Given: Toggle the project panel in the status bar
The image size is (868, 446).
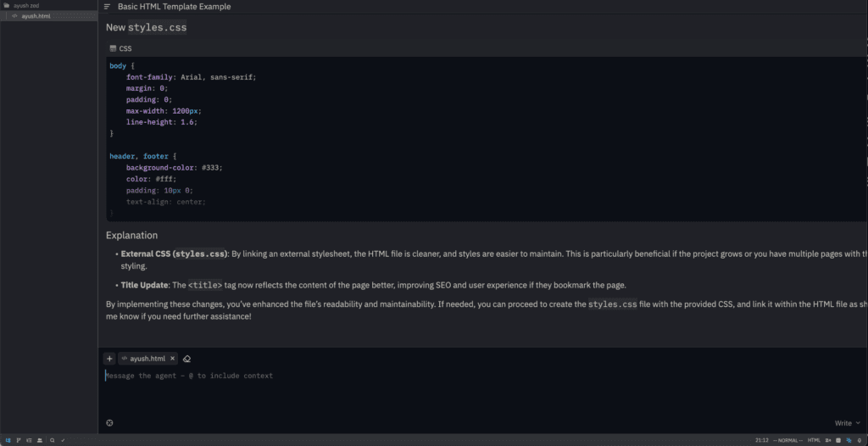Looking at the screenshot, I should [x=8, y=440].
